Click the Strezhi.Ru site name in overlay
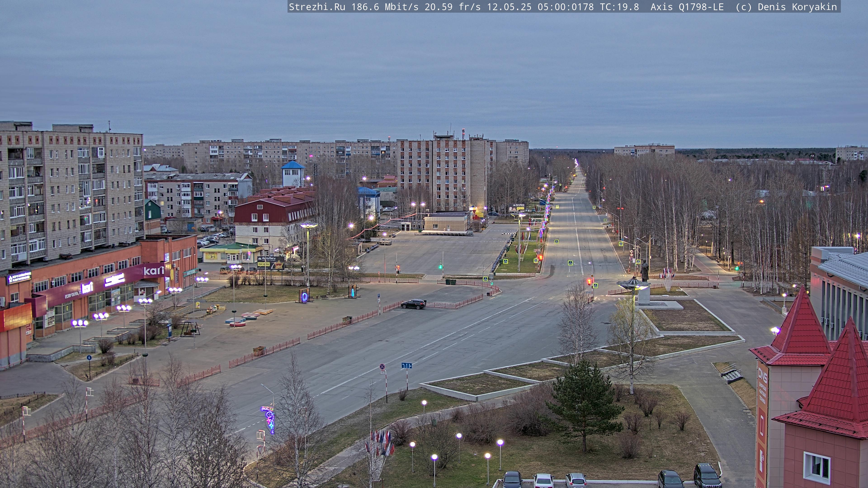This screenshot has height=488, width=868. [x=317, y=7]
